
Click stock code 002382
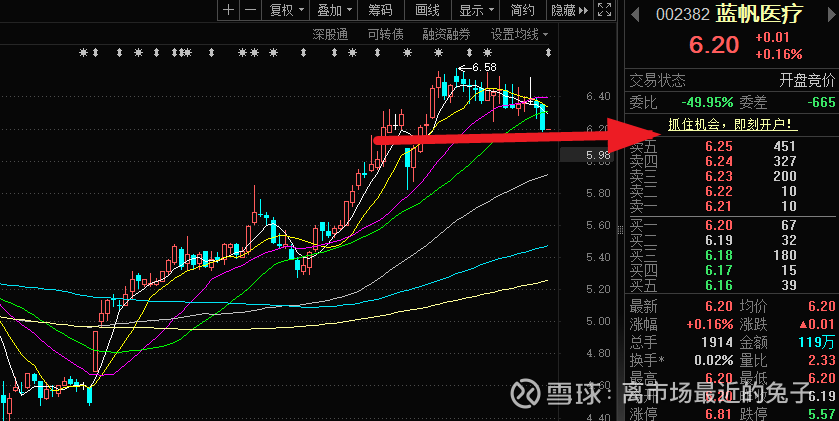[x=683, y=14]
